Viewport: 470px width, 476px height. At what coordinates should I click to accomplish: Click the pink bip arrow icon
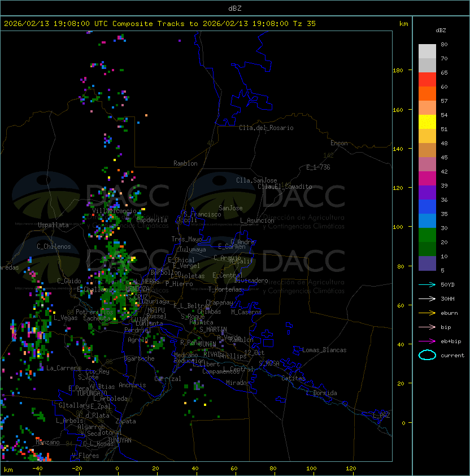[x=427, y=327]
